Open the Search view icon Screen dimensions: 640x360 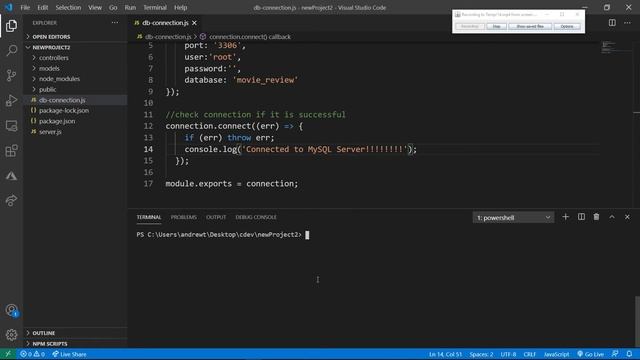[x=11, y=51]
